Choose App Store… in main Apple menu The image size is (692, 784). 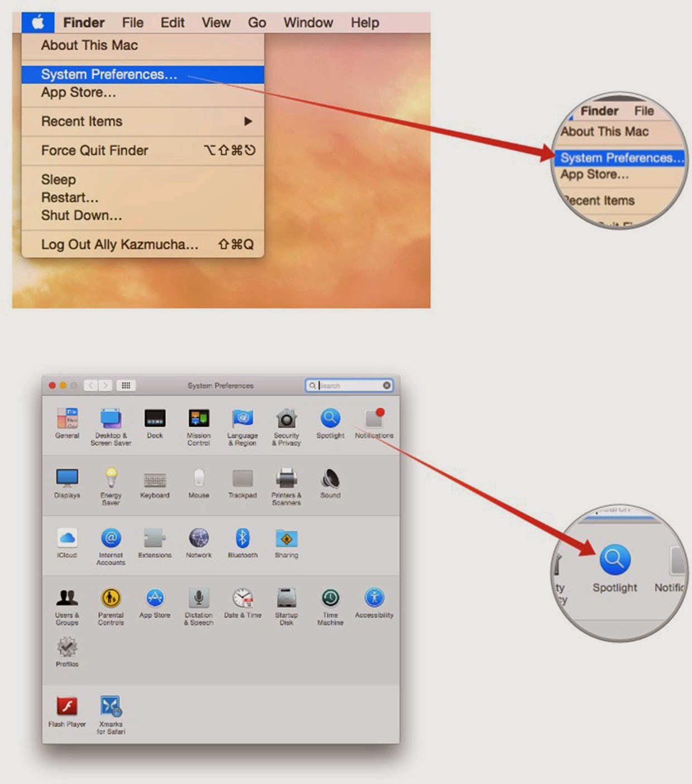(143, 93)
